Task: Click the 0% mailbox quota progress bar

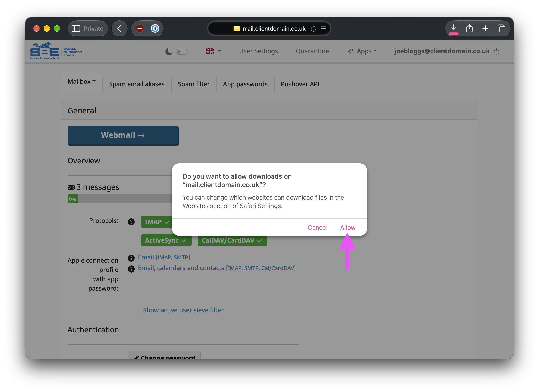Action: click(120, 199)
